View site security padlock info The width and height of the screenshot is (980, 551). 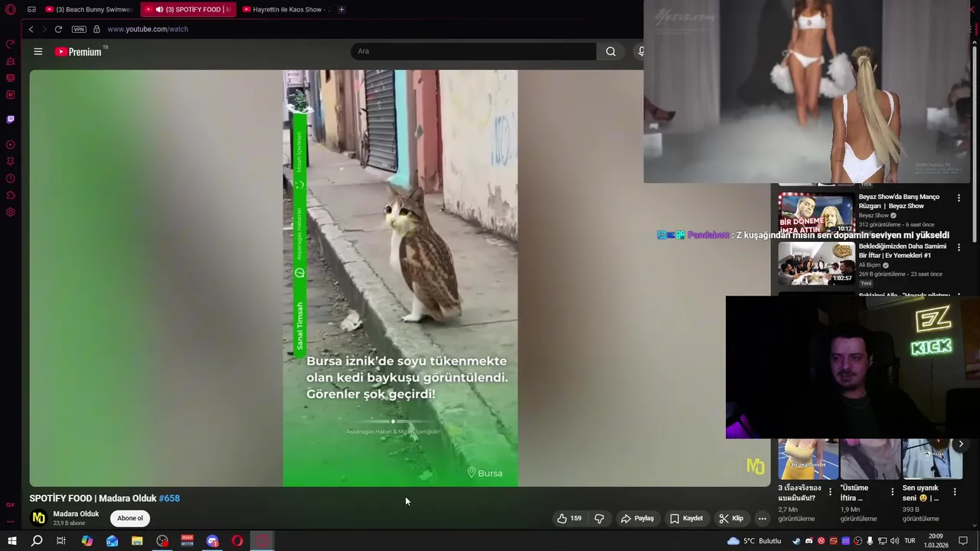[x=96, y=29]
